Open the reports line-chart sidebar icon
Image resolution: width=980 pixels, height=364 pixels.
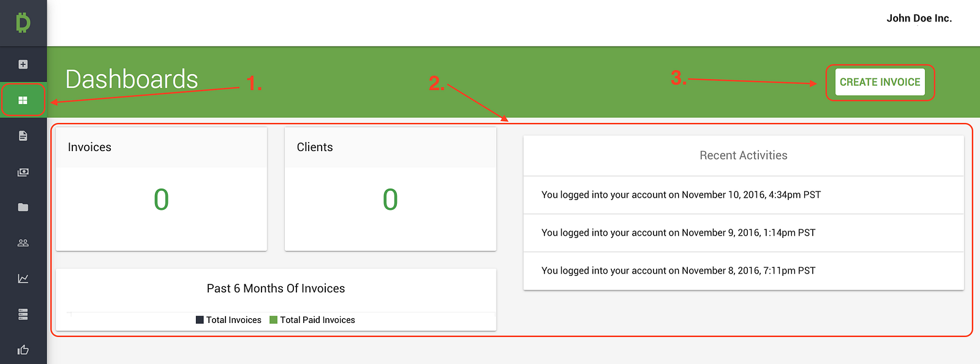23,278
